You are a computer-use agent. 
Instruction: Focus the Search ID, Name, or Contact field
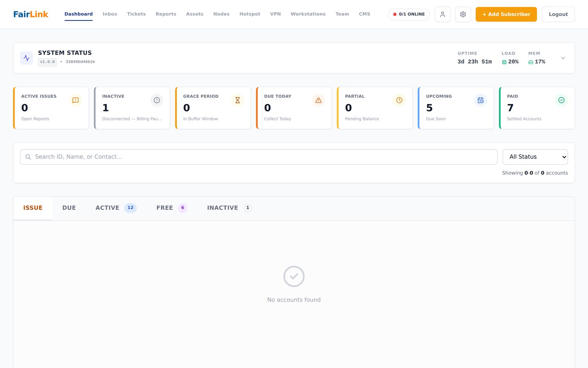(x=259, y=157)
